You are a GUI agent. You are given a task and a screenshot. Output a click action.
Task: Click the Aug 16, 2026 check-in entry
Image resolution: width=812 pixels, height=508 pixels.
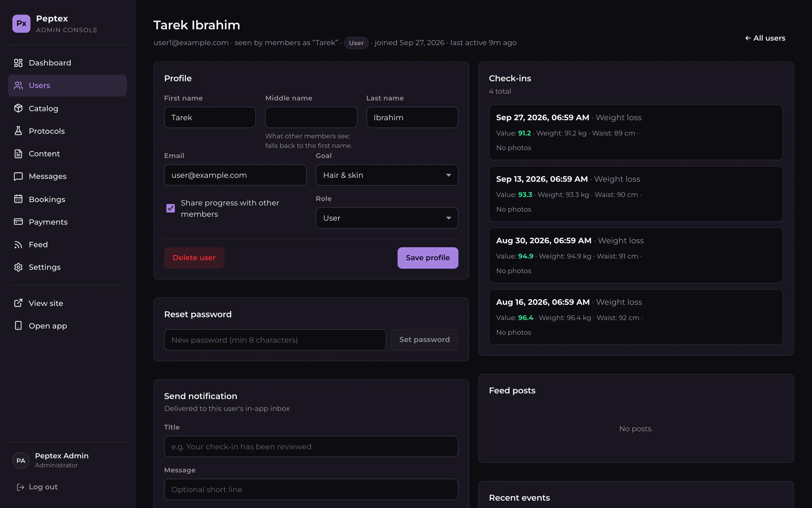pos(636,317)
